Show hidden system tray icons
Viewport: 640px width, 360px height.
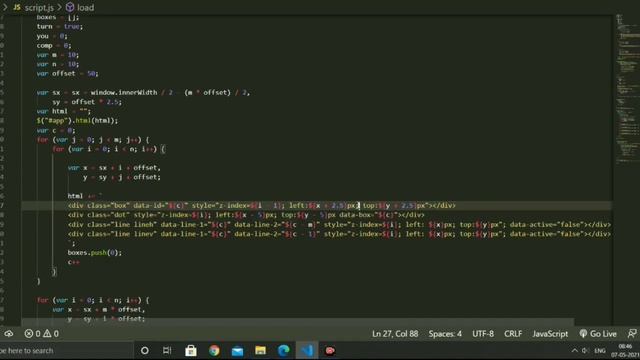click(575, 351)
